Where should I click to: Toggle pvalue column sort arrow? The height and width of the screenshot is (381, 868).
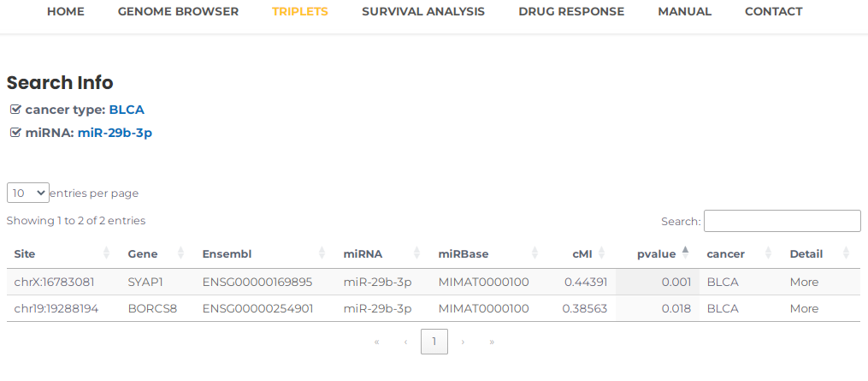pos(685,253)
